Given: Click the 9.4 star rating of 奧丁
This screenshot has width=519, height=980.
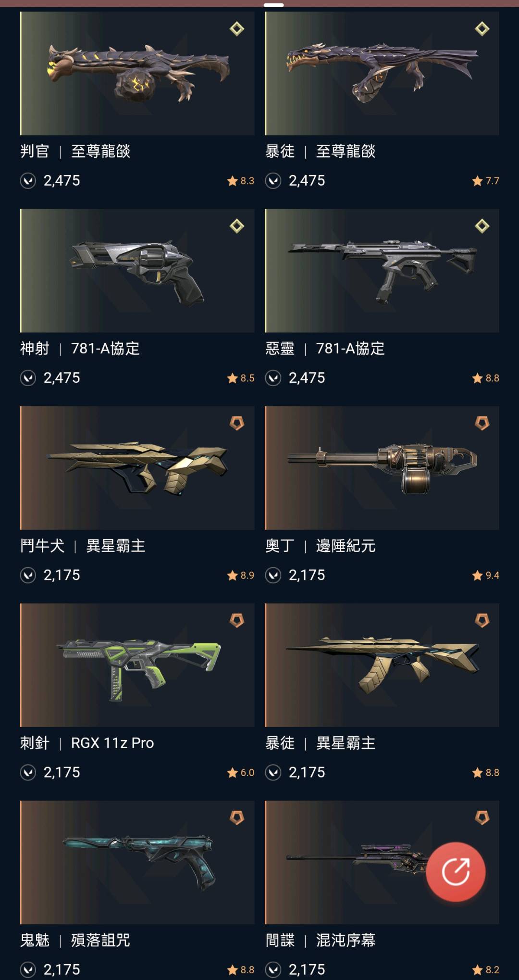Looking at the screenshot, I should click(485, 575).
